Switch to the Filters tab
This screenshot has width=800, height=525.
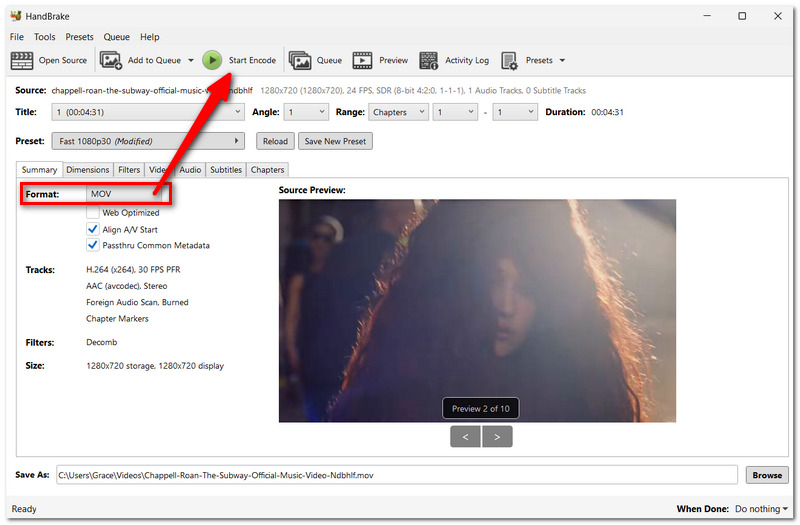[x=129, y=169]
